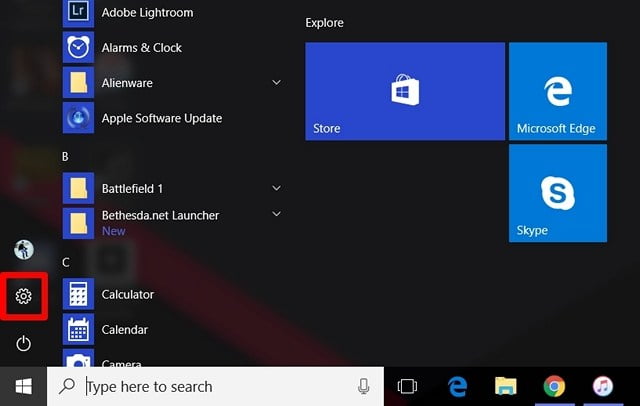Click the Windows Start button
Screen dimensions: 640x406
[23, 386]
